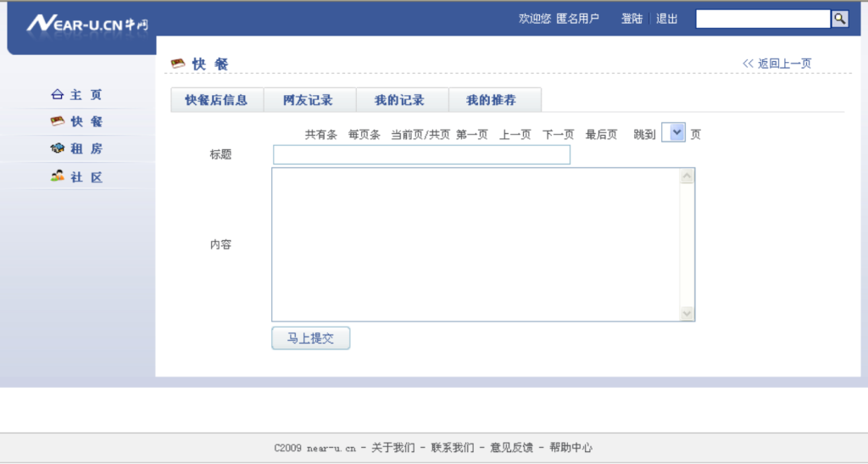Click the community people icon in sidebar

pos(58,176)
